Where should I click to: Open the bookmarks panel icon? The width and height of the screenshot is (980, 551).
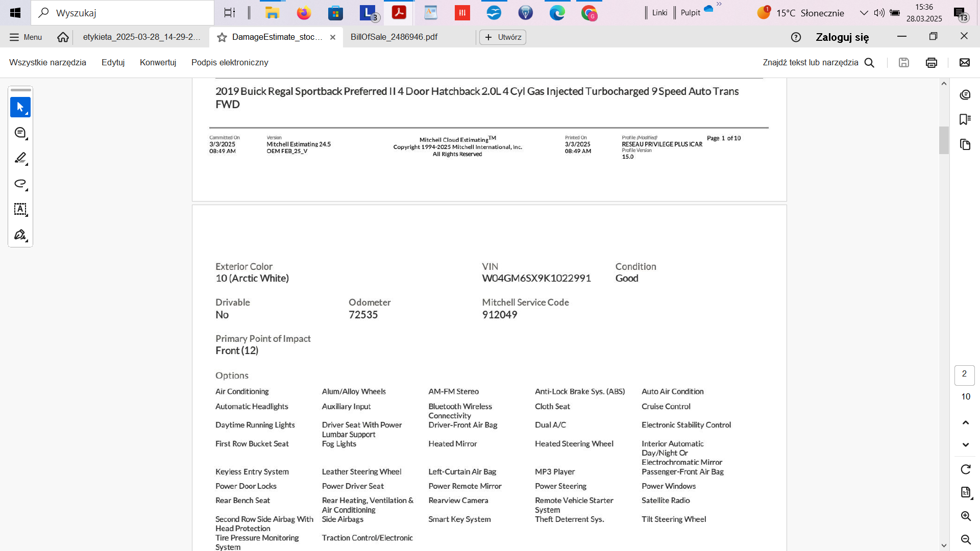click(x=965, y=119)
